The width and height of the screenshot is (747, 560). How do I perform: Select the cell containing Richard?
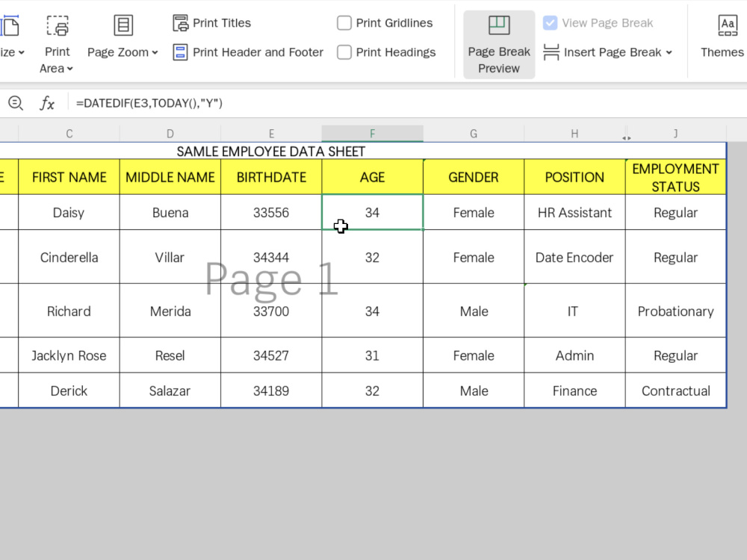point(69,311)
